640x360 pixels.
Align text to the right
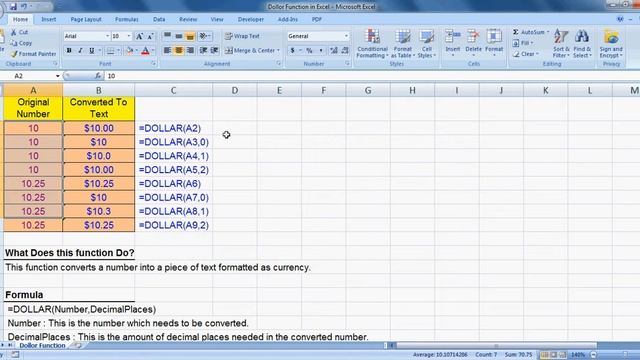tap(190, 51)
